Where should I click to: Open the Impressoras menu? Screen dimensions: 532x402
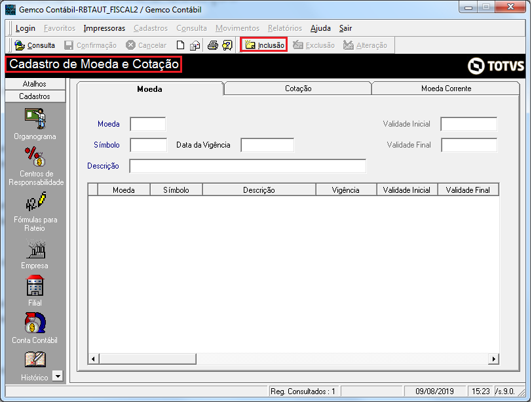[104, 28]
